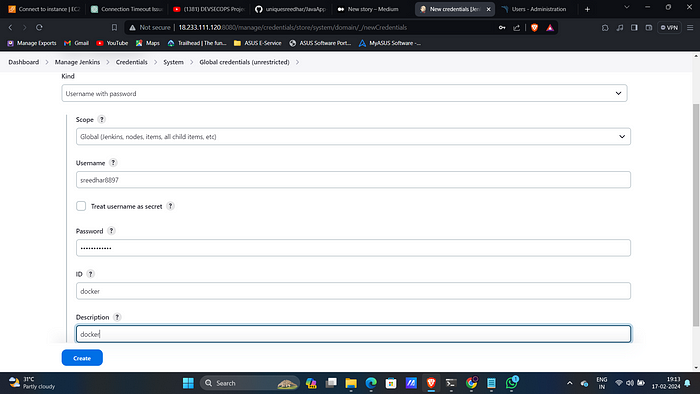Screen dimensions: 700x394
Task: Reload the page with the refresh icon
Action: point(39,27)
